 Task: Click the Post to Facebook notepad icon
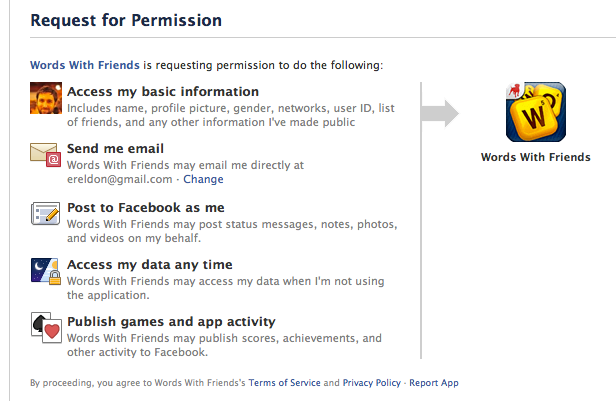pos(47,214)
